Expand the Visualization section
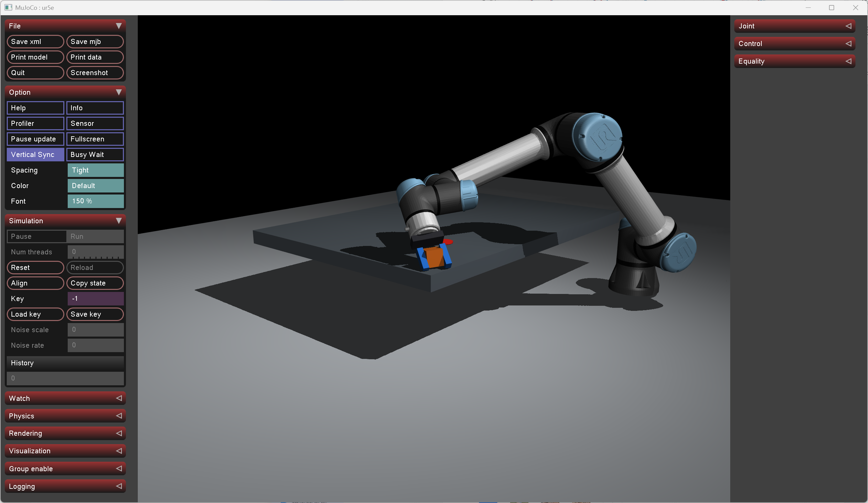The height and width of the screenshot is (503, 868). click(x=65, y=451)
